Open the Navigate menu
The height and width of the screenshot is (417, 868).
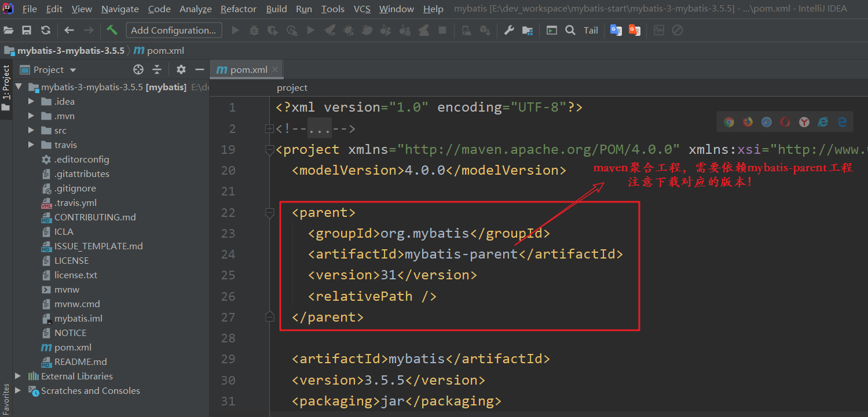click(x=120, y=9)
